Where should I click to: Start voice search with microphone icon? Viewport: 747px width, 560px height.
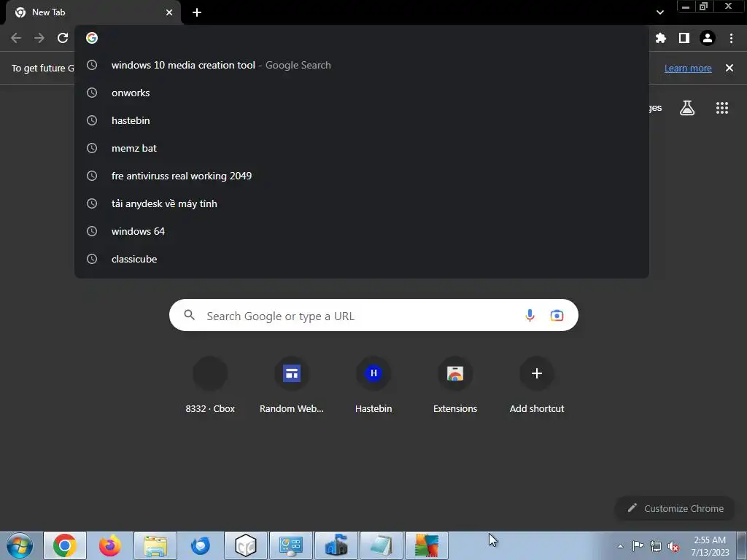pos(530,315)
